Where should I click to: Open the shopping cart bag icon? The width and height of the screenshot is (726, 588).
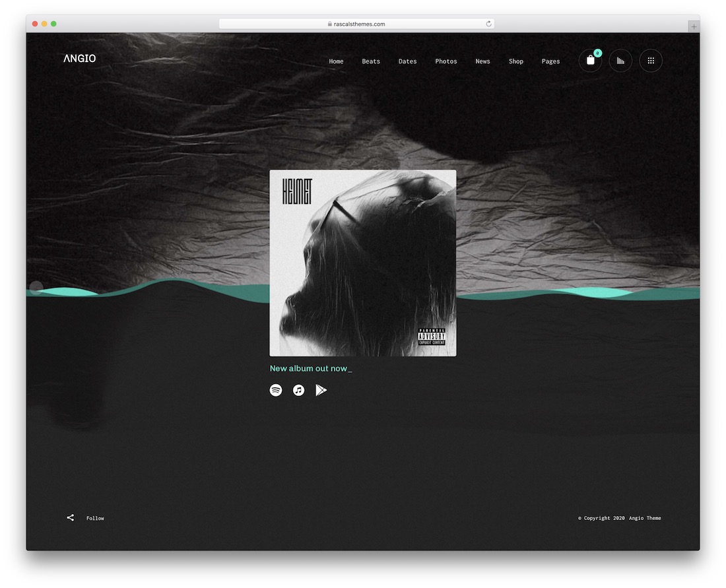(x=590, y=61)
